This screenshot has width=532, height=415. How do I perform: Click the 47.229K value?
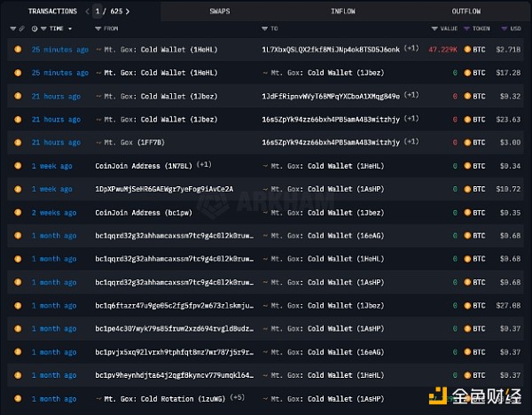(x=442, y=50)
